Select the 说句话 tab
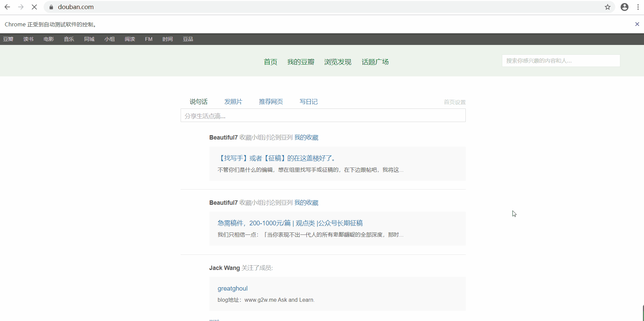644x321 pixels. [x=199, y=102]
